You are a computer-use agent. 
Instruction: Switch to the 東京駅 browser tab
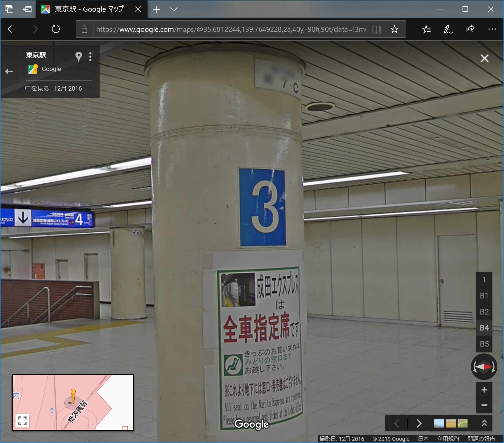[88, 9]
